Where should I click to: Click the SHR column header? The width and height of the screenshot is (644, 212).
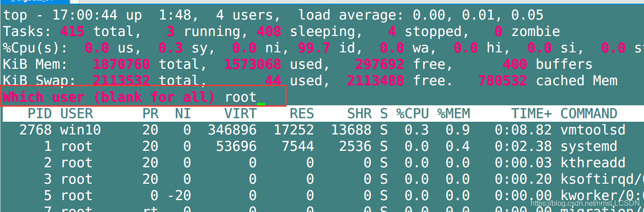(x=359, y=114)
